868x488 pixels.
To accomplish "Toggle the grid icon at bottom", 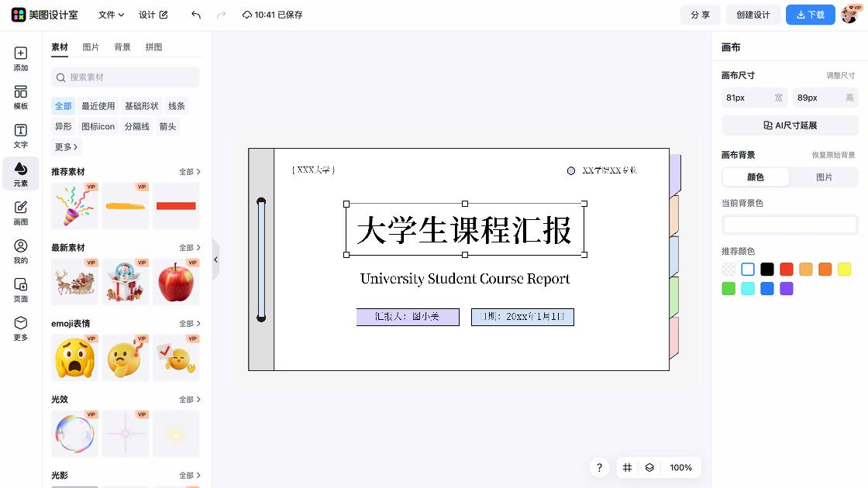I will tap(627, 468).
